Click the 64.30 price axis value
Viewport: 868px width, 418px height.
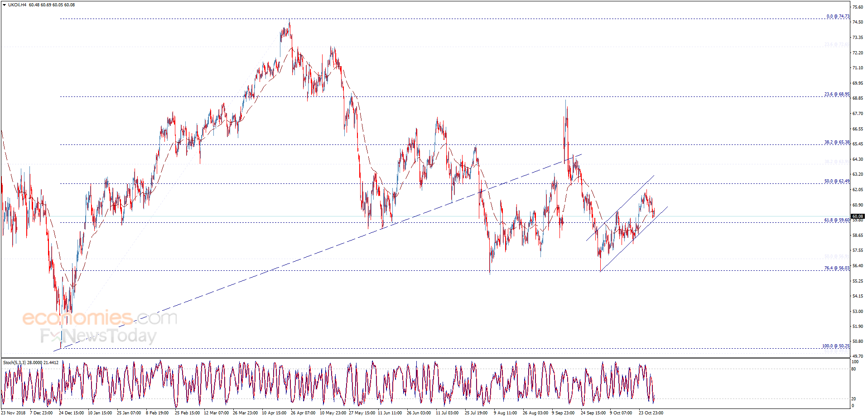tap(858, 159)
